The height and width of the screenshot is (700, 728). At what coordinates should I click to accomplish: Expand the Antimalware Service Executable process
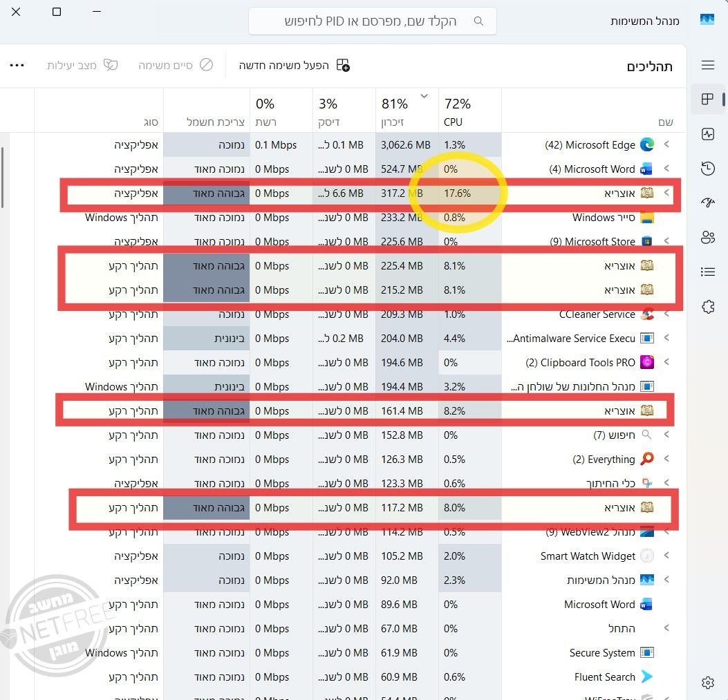click(x=666, y=338)
